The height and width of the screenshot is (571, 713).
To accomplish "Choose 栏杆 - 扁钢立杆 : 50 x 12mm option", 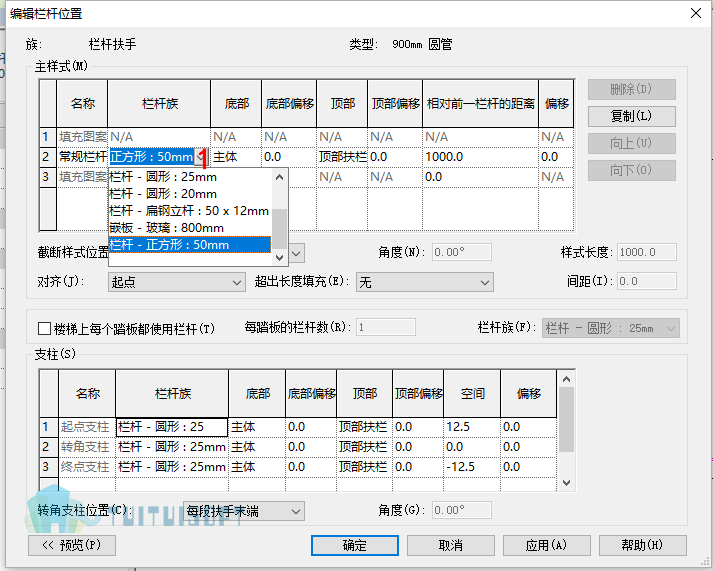I will (x=190, y=211).
